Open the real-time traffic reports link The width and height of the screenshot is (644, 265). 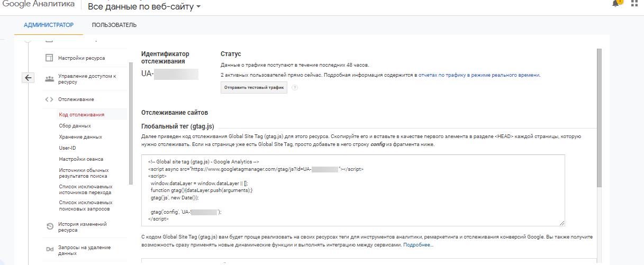[x=479, y=75]
